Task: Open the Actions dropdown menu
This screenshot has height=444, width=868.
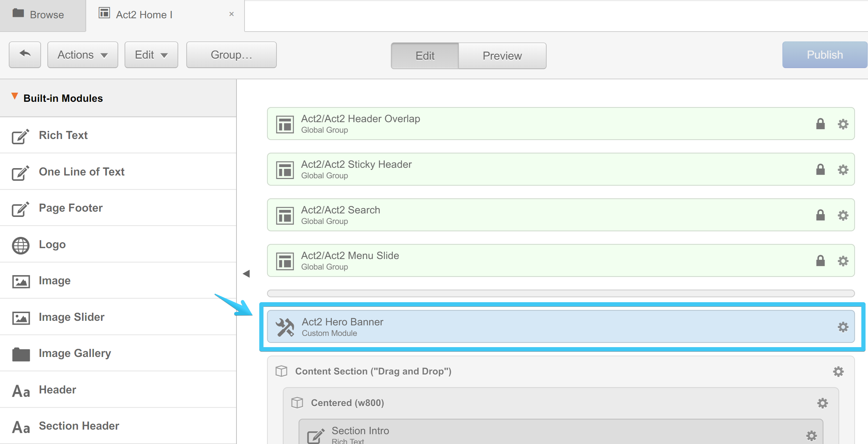Action: [82, 55]
